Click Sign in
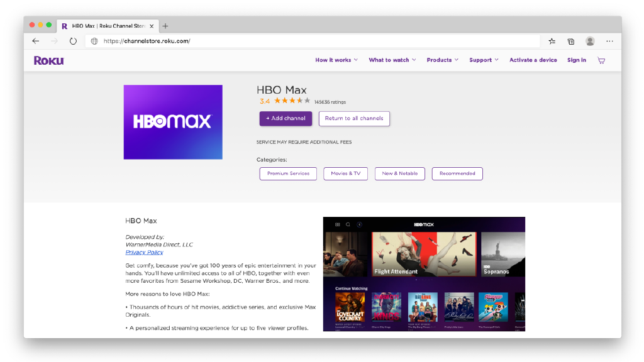Viewport: 644px width, 362px height. pyautogui.click(x=577, y=60)
